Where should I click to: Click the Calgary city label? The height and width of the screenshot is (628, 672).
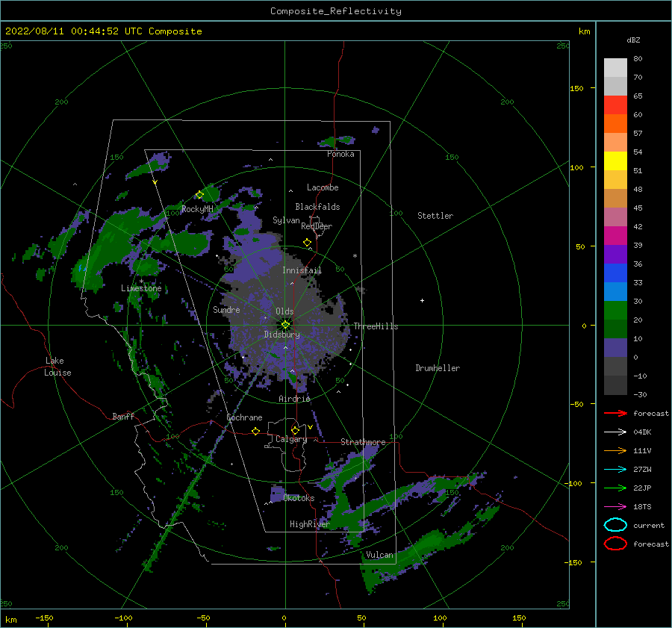[x=291, y=439]
